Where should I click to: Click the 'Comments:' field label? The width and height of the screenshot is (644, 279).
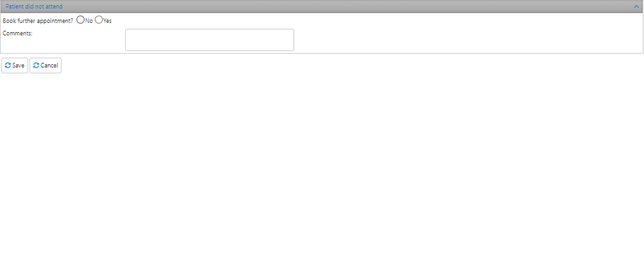tap(17, 33)
